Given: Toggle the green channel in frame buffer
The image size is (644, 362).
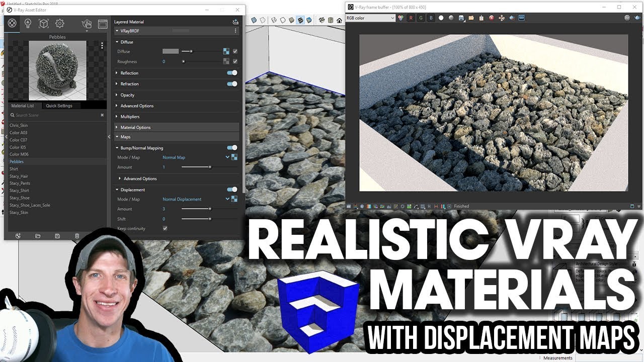Looking at the screenshot, I should (421, 18).
